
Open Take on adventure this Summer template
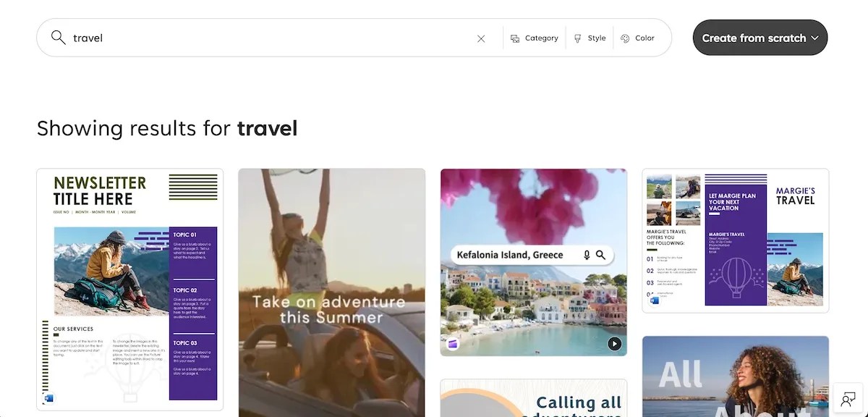click(x=332, y=292)
